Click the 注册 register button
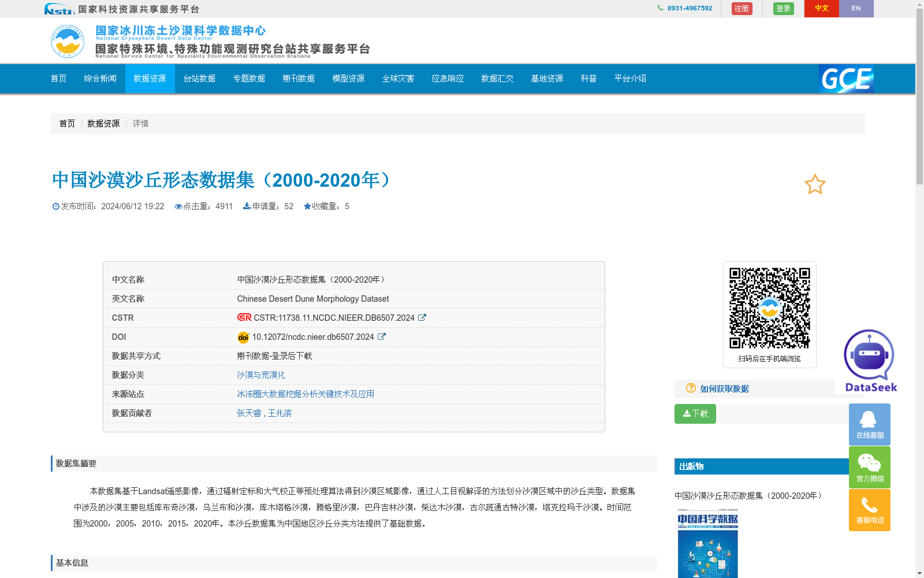924x578 pixels. pos(742,9)
